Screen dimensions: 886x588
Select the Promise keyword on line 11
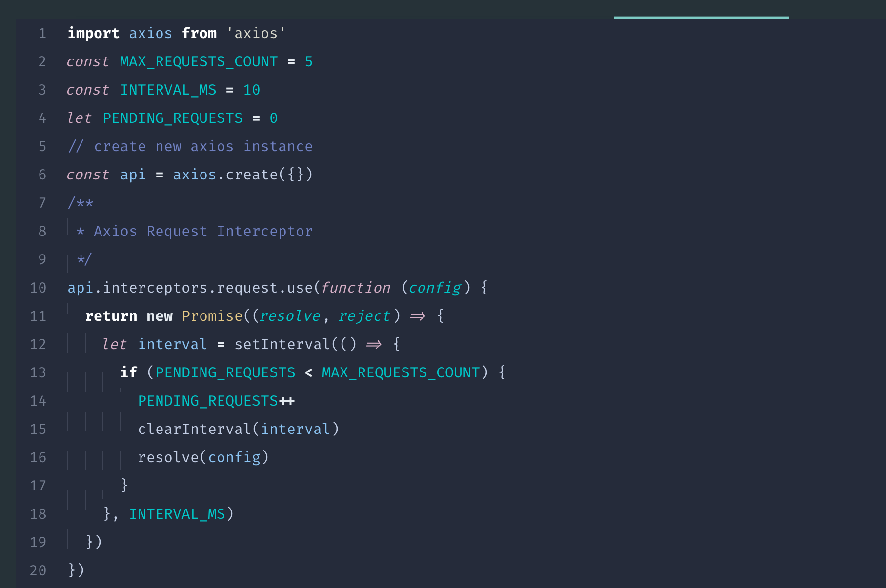[212, 316]
